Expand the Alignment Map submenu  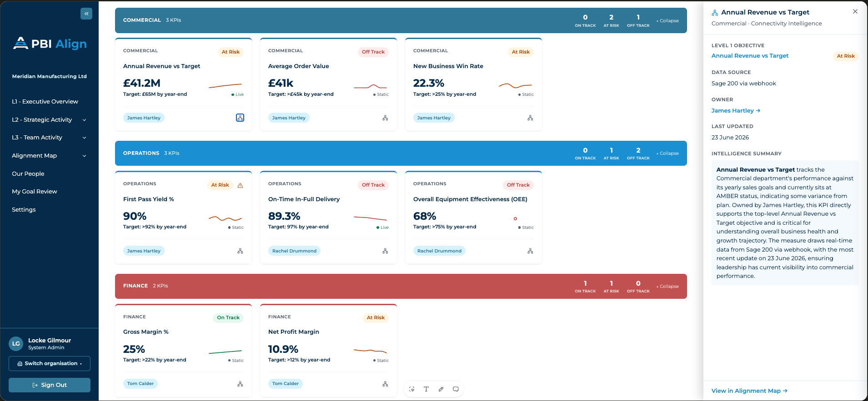(x=84, y=156)
